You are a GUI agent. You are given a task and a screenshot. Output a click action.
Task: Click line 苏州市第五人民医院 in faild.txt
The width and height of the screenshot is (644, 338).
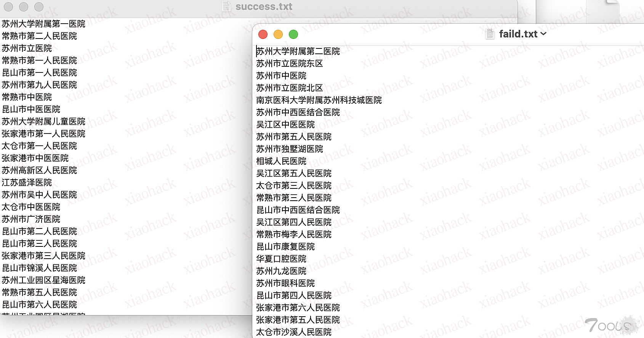294,137
